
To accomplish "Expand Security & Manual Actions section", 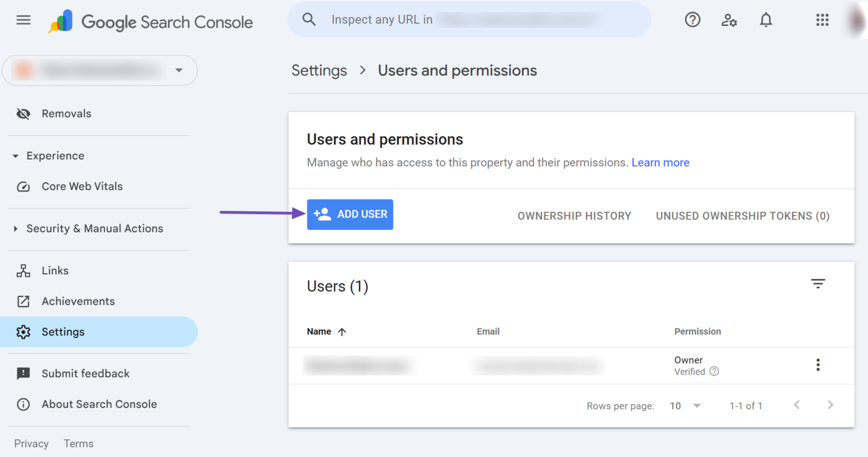I will pyautogui.click(x=15, y=229).
